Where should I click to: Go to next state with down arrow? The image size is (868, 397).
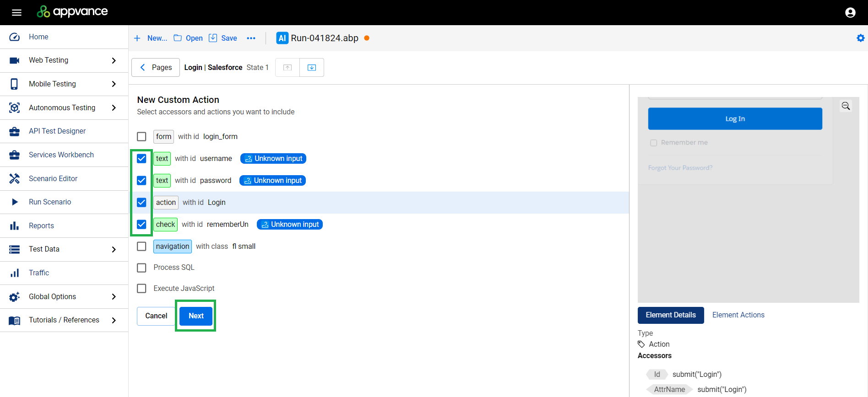pyautogui.click(x=312, y=68)
